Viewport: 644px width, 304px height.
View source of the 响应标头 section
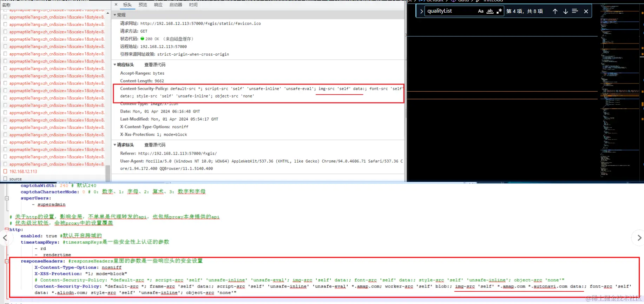tap(155, 65)
